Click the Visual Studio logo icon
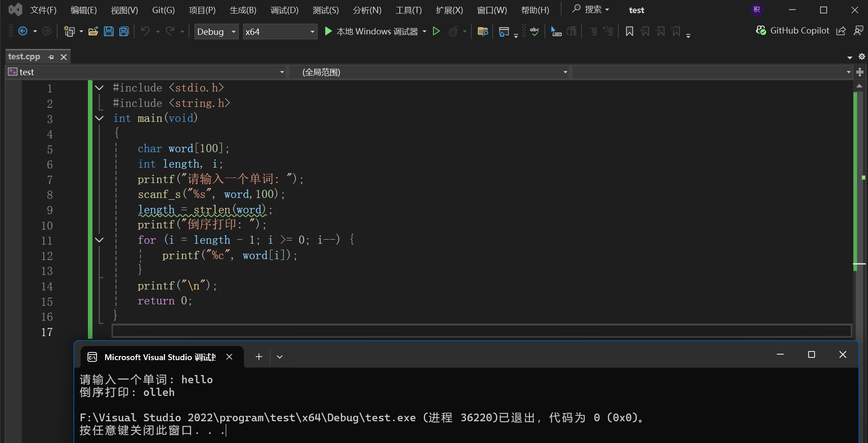 click(x=15, y=10)
